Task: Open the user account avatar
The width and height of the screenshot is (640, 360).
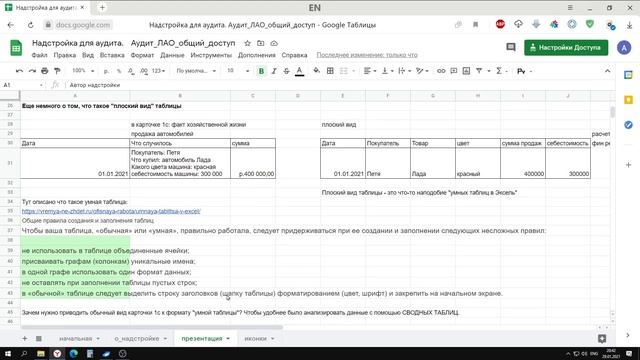Action: point(624,48)
